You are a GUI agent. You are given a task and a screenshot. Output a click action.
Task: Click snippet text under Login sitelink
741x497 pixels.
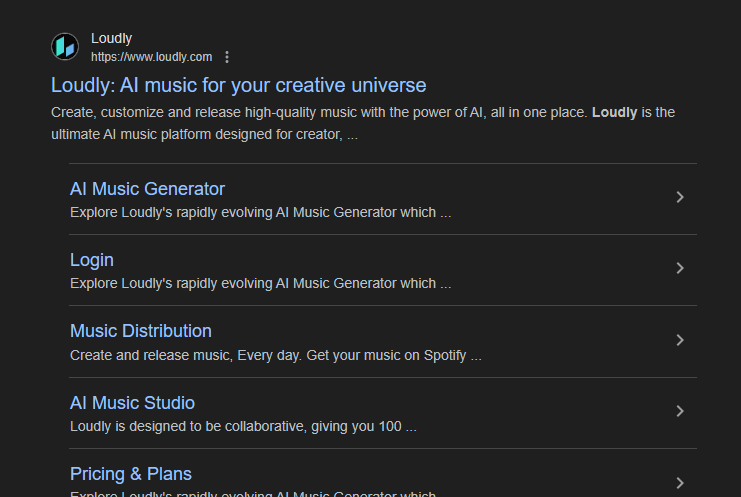tap(260, 283)
